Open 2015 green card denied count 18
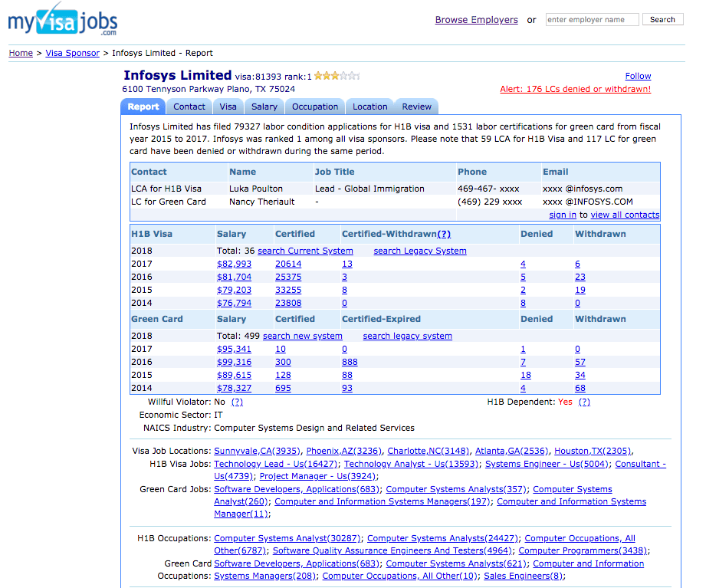The height and width of the screenshot is (588, 706). point(526,375)
